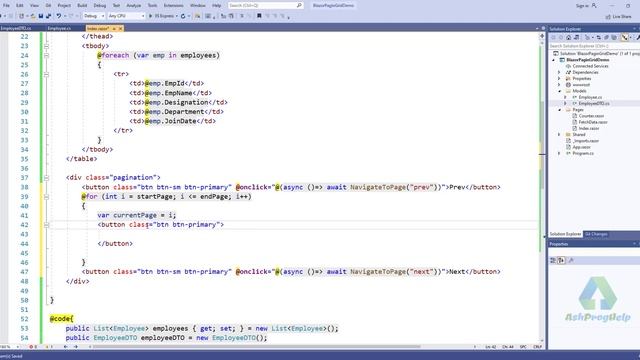Screen dimensions: 640x360
Task: Select _Imports.razor file
Action: pos(586,141)
